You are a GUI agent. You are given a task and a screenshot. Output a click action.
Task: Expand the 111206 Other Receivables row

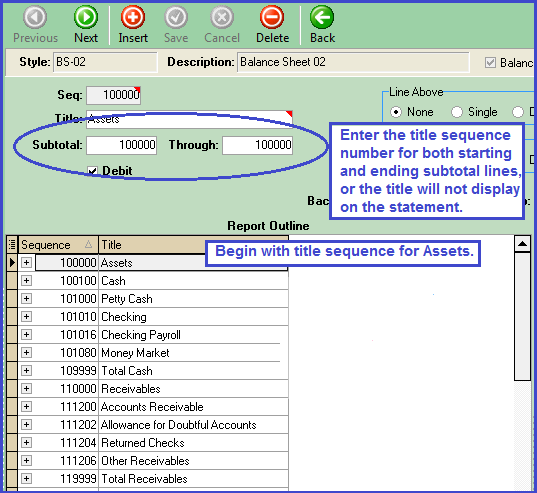[26, 460]
